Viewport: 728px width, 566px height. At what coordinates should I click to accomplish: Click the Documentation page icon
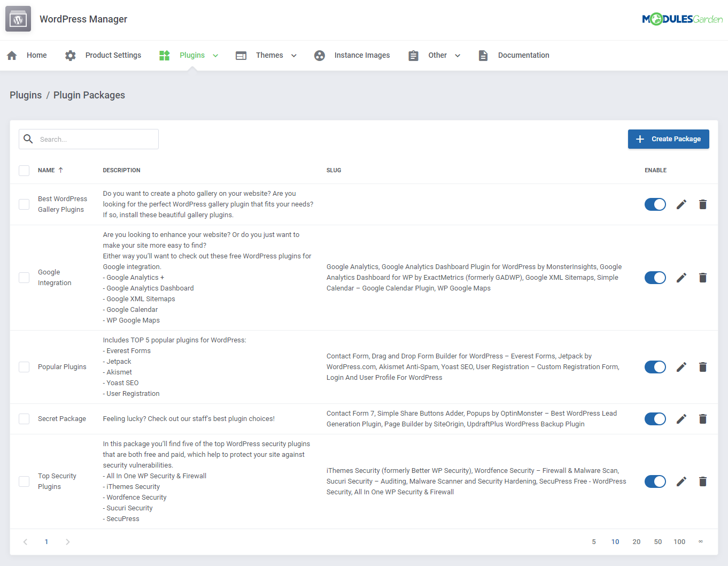[483, 55]
